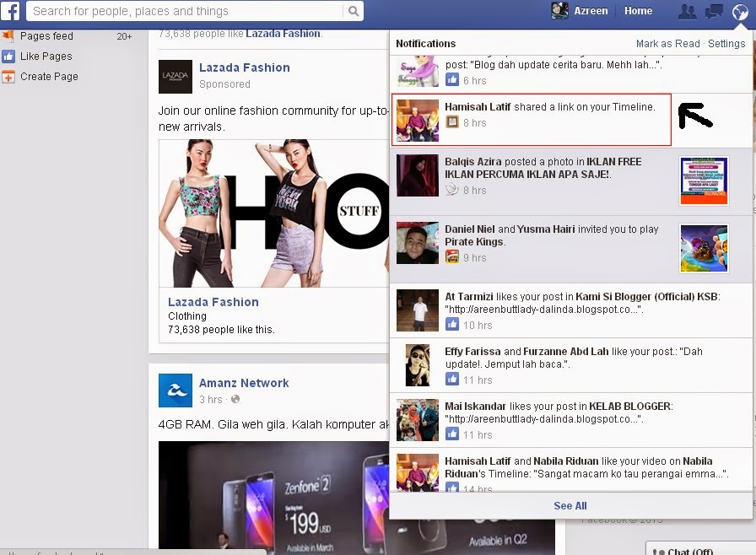
Task: Click Hamisah Latif avatar in shared link notification
Action: tap(418, 120)
